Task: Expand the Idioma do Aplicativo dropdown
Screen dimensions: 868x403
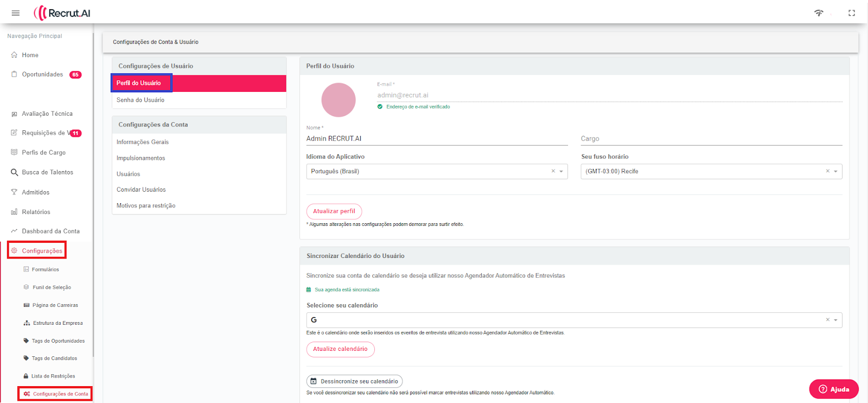Action: (x=561, y=172)
